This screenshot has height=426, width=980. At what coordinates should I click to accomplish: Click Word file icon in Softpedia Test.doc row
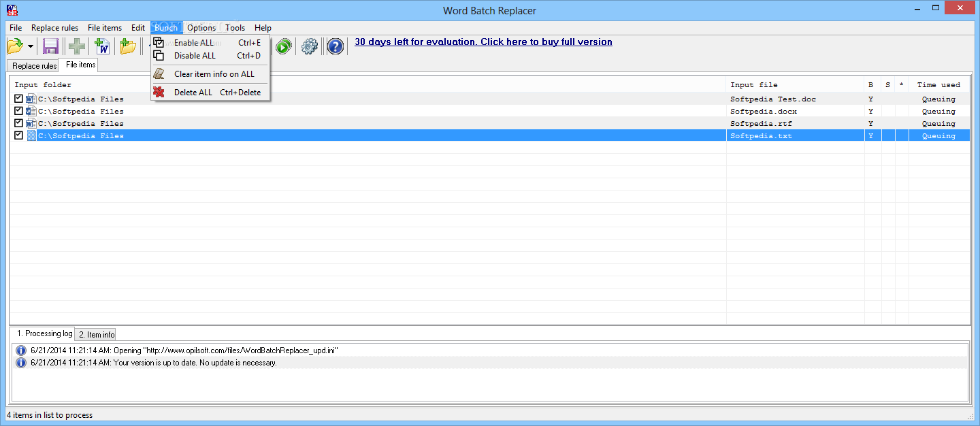pos(31,99)
